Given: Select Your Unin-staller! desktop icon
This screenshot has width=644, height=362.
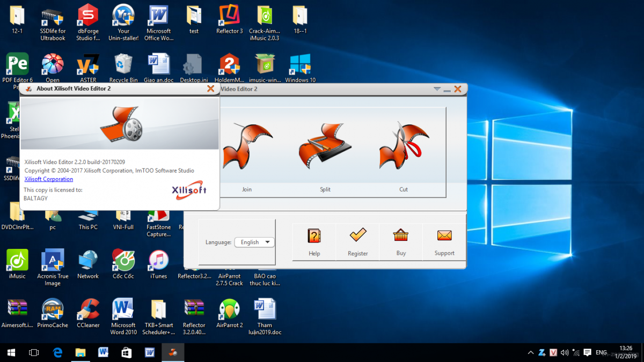Looking at the screenshot, I should point(123,22).
